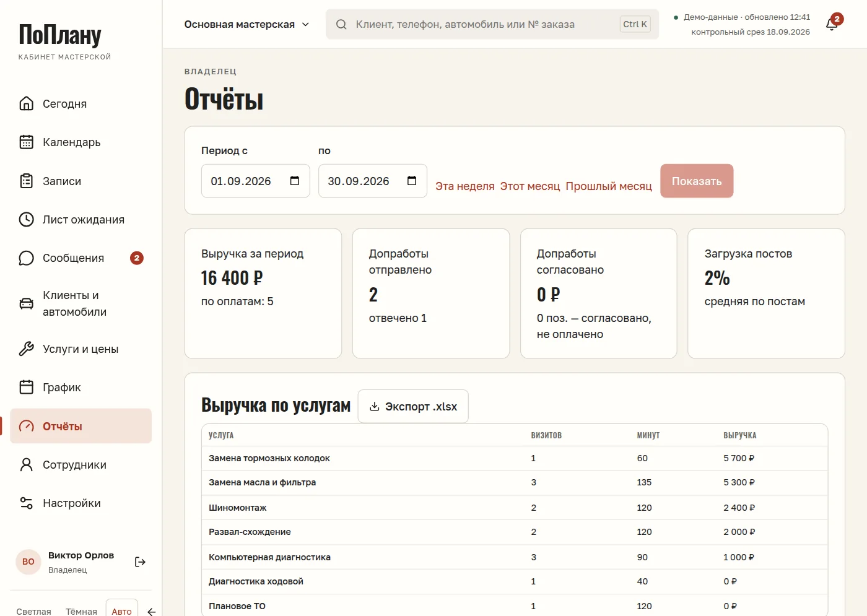This screenshot has width=867, height=616.
Task: Expand the Основная мастерская workshop selector
Action: [246, 24]
